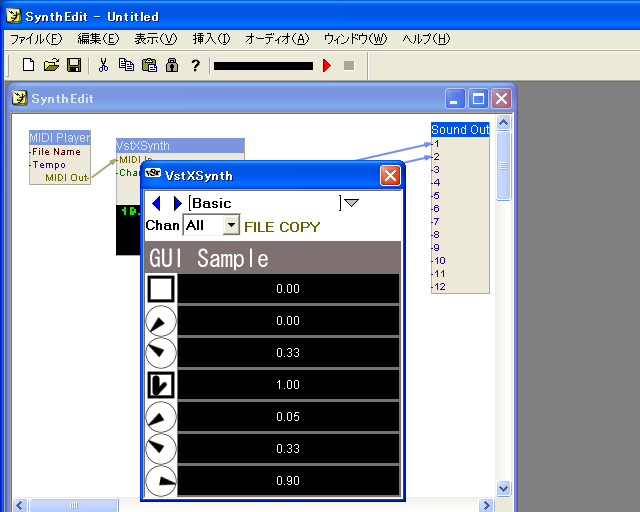640x512 pixels.
Task: Click the File Name pin on MIDI Player
Action: tap(56, 151)
